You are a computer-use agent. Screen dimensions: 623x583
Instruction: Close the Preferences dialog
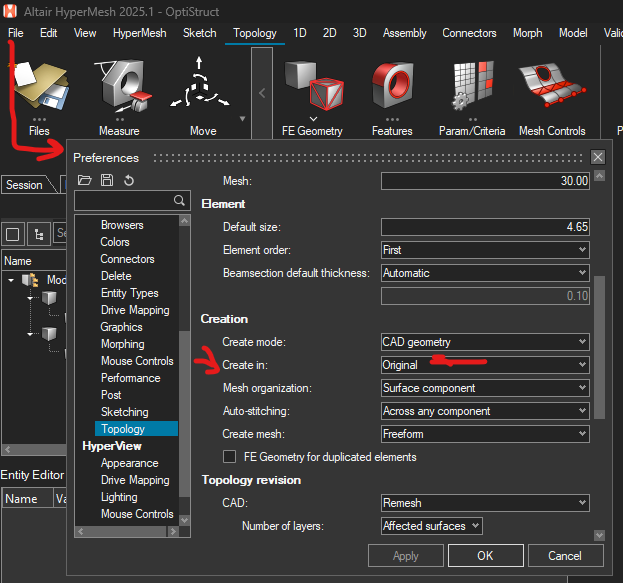pos(598,157)
